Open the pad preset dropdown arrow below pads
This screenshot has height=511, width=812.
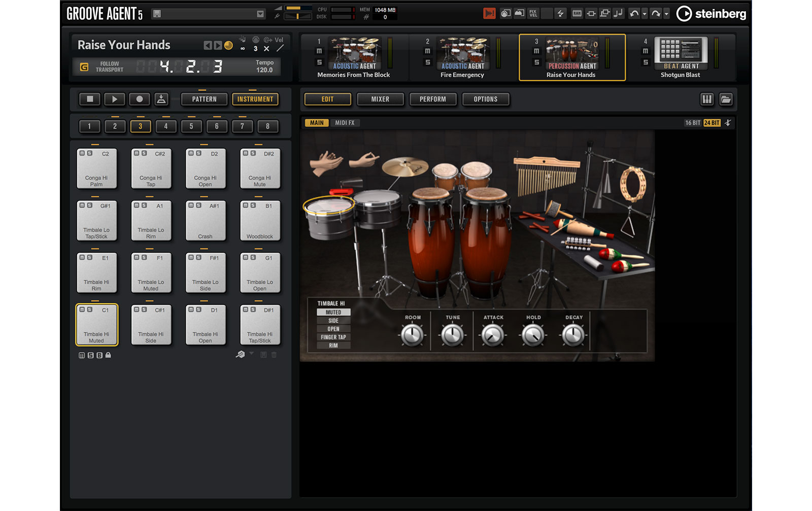click(251, 354)
